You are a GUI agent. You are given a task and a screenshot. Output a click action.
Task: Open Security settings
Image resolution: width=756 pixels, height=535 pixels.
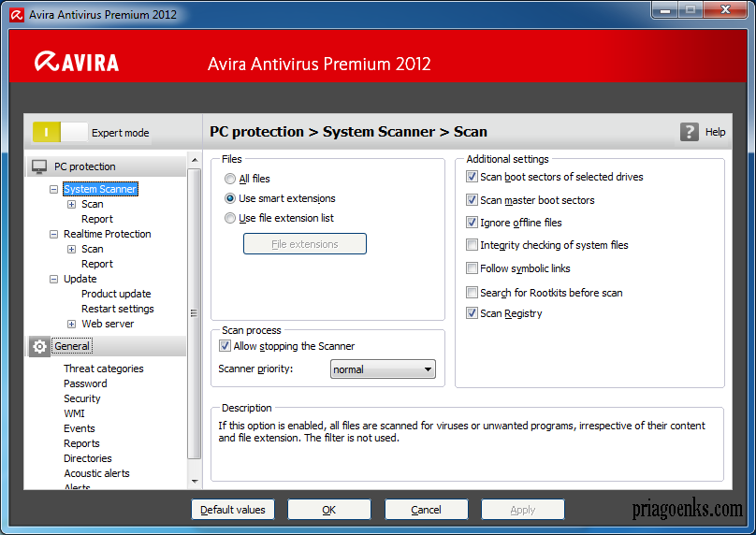pyautogui.click(x=82, y=398)
